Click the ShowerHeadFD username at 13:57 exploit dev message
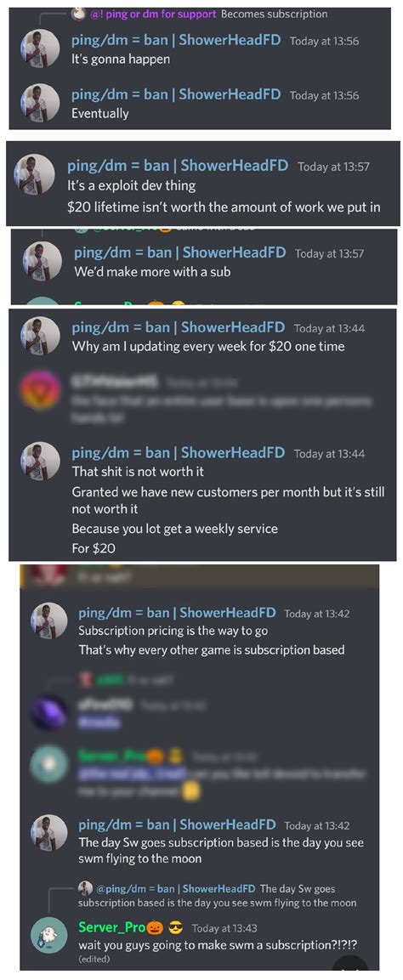The image size is (403, 980). point(178,166)
